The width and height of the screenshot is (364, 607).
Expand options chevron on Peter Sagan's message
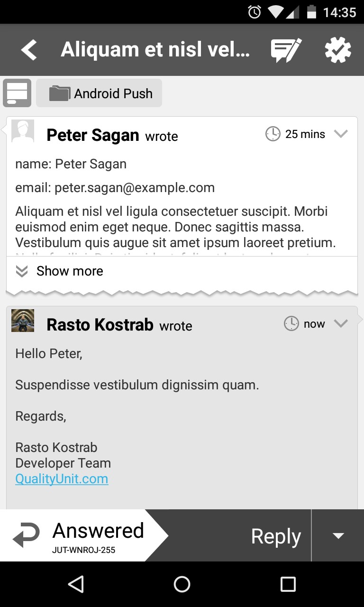point(341,134)
